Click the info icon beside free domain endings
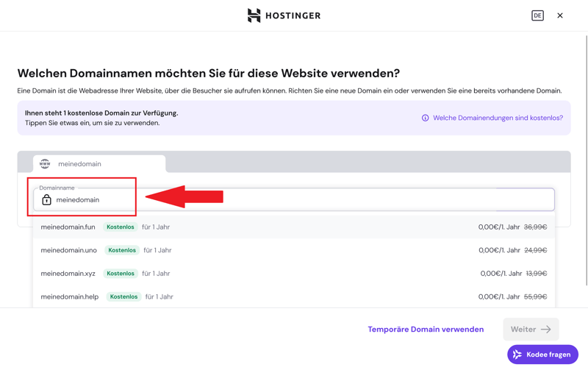588x370 pixels. pos(425,118)
